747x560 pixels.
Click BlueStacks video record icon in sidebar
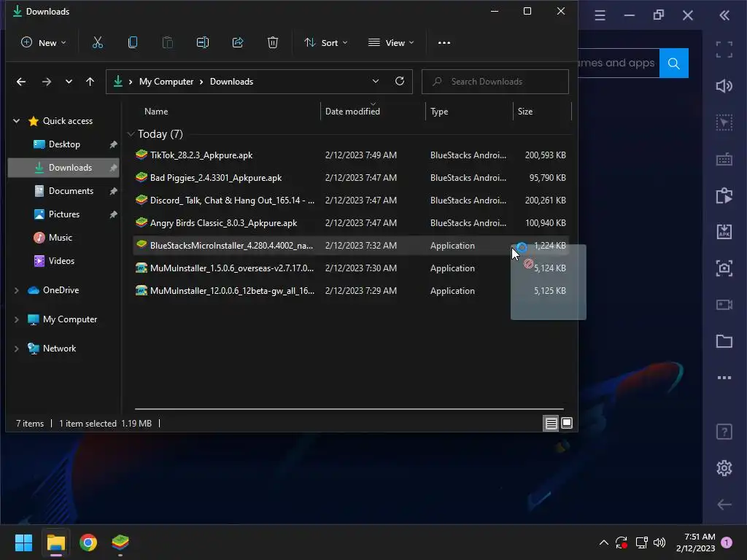pos(724,305)
